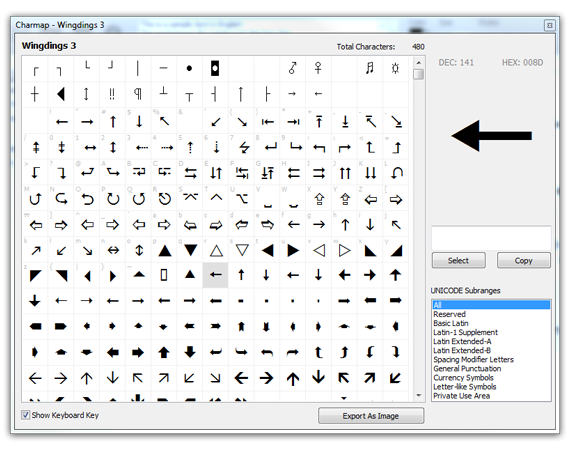Screen dimensions: 570x450
Task: Choose Private Use Area subrange
Action: click(491, 396)
